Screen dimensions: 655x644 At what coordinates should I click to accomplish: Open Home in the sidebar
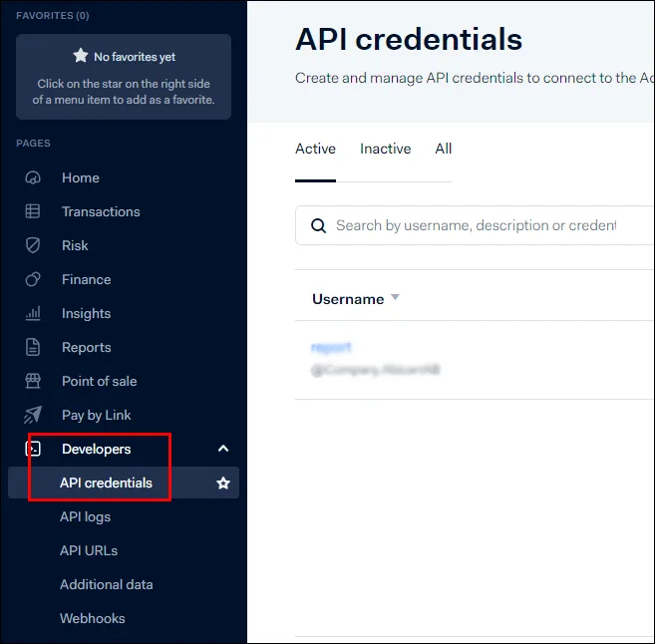click(81, 177)
